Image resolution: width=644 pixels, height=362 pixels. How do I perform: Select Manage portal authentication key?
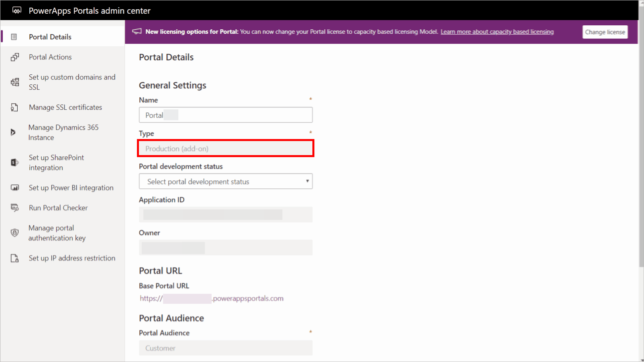(x=57, y=233)
